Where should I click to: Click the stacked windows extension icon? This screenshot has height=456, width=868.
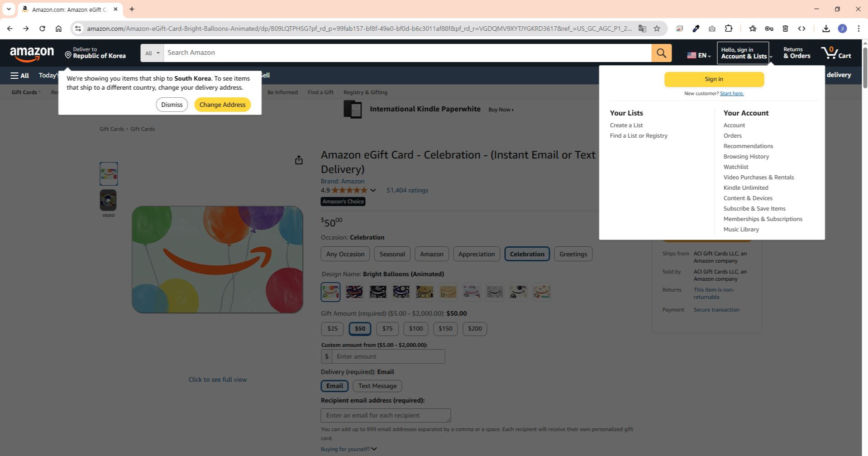(679, 29)
